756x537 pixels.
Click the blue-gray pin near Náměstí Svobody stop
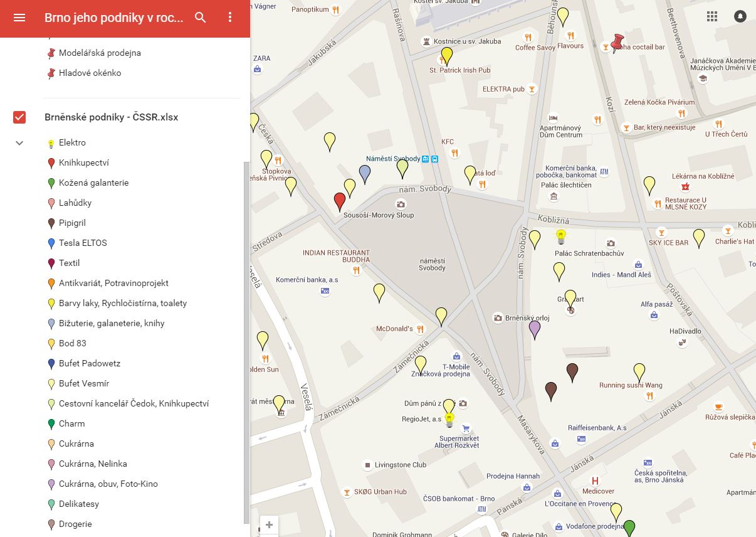(365, 174)
